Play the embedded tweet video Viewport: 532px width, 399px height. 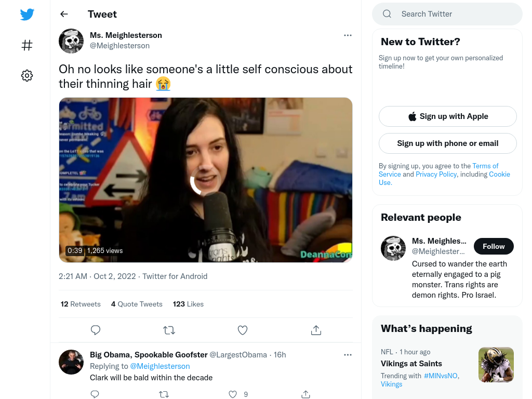pos(206,180)
